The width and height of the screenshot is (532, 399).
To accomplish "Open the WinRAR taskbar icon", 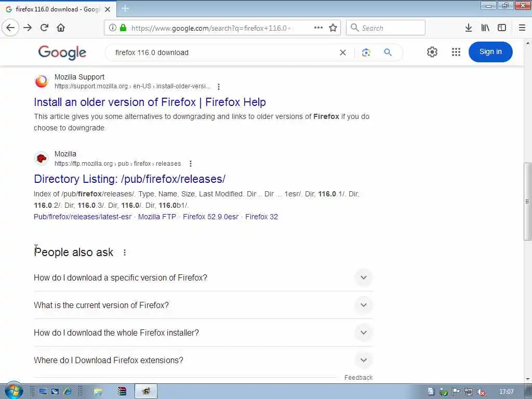I will click(x=122, y=392).
